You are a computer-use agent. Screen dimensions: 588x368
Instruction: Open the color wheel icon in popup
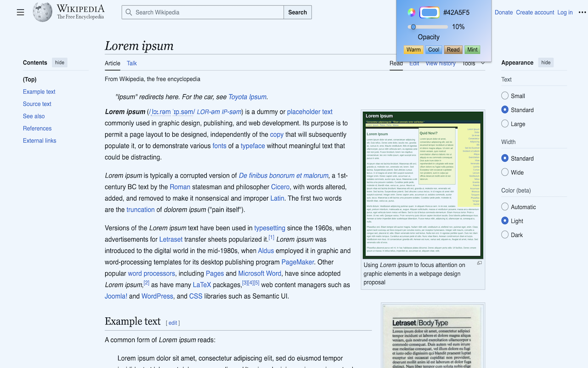pos(412,12)
